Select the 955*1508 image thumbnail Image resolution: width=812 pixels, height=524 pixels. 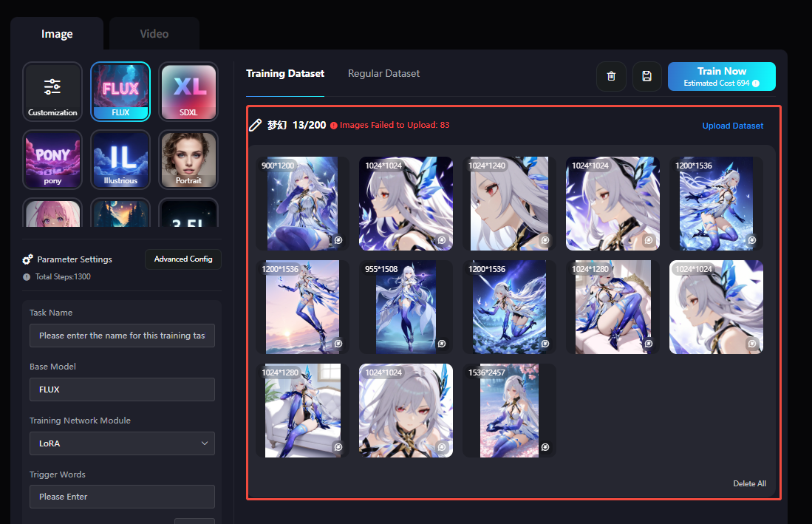(406, 307)
